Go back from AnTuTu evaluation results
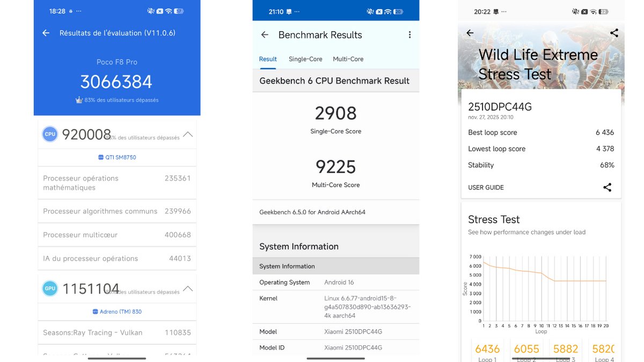The height and width of the screenshot is (362, 644). [x=46, y=33]
